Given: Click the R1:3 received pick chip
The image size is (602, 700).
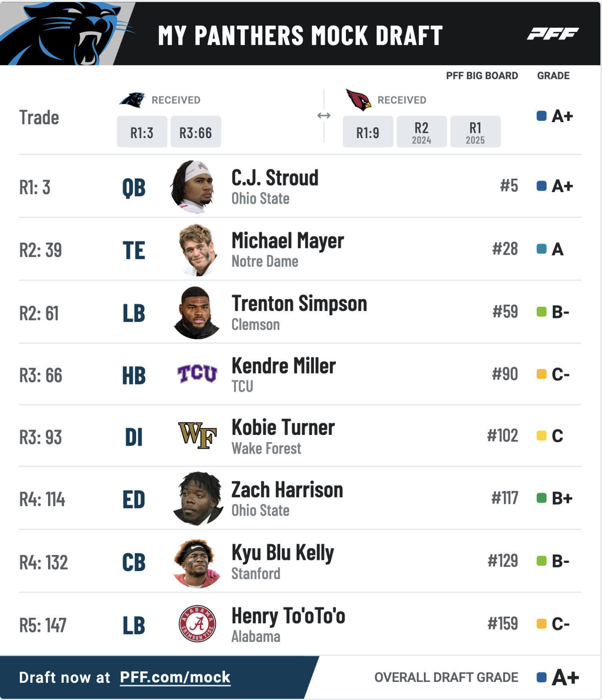Looking at the screenshot, I should (x=142, y=132).
